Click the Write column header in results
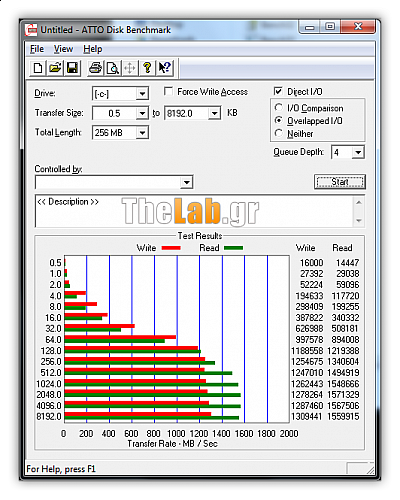This screenshot has width=400, height=500. pyautogui.click(x=305, y=248)
